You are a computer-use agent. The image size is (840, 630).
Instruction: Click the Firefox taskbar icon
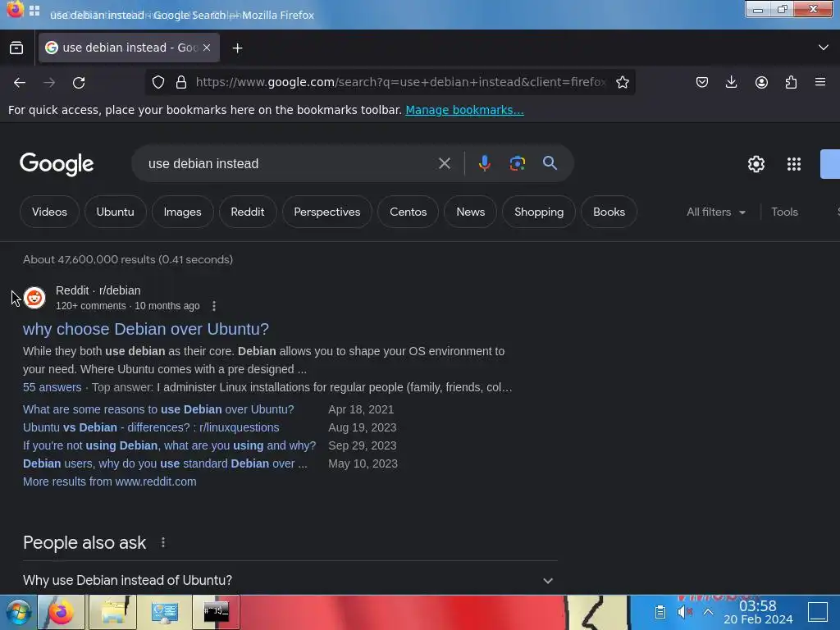click(61, 612)
